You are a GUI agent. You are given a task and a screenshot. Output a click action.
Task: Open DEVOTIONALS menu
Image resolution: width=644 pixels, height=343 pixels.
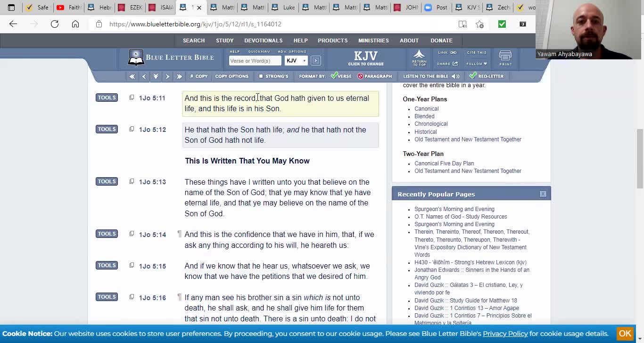(x=264, y=41)
